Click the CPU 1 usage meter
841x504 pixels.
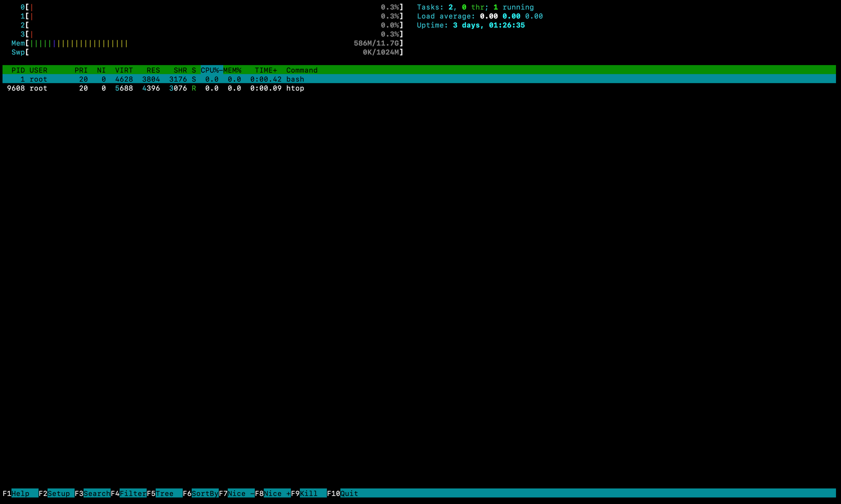[x=212, y=16]
